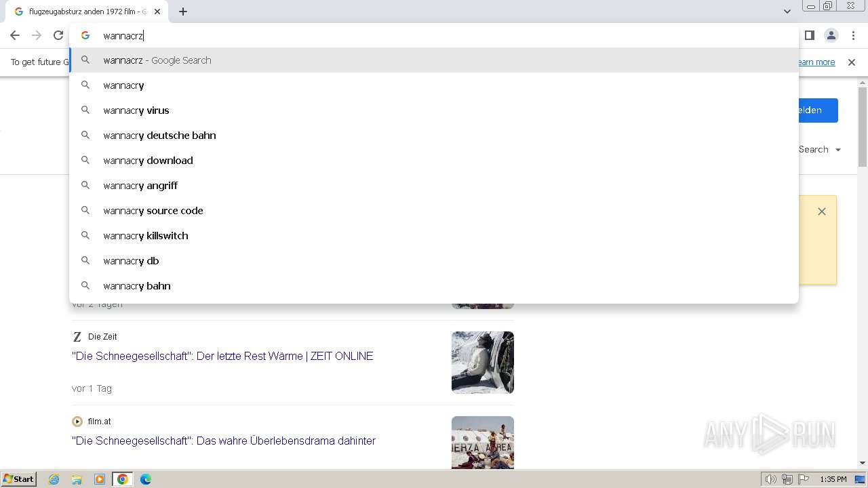
Task: Click into the address bar with wannacrz
Action: pyautogui.click(x=434, y=35)
